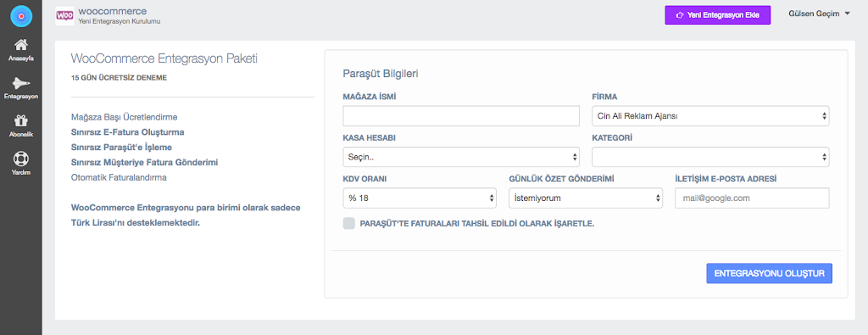Open the empty Kategori dropdown
Screen dimensions: 868x335
(710, 157)
